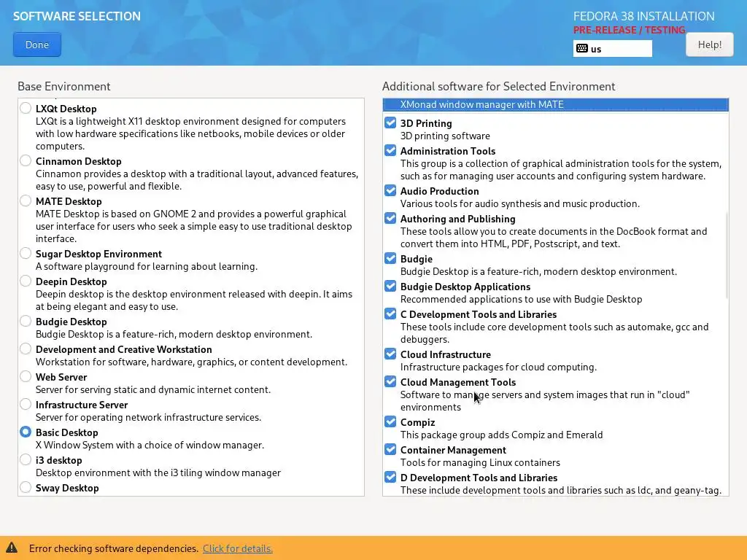Toggle the Administration Tools checkbox
This screenshot has height=560, width=747.
(390, 150)
